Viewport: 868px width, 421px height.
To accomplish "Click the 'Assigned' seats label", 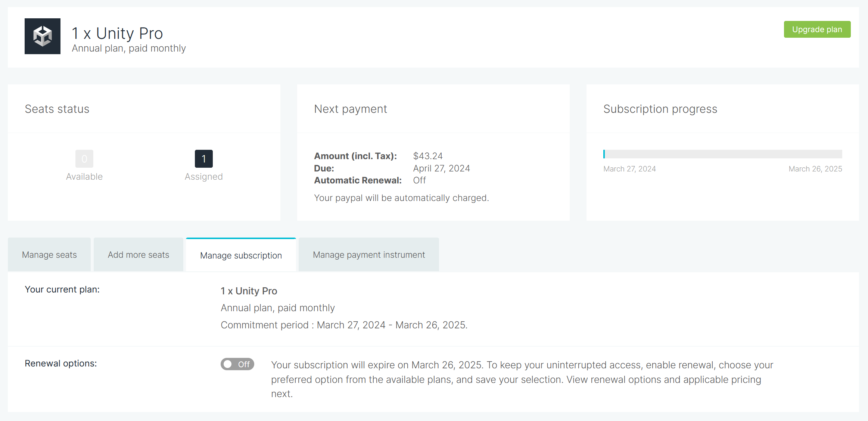I will click(204, 177).
